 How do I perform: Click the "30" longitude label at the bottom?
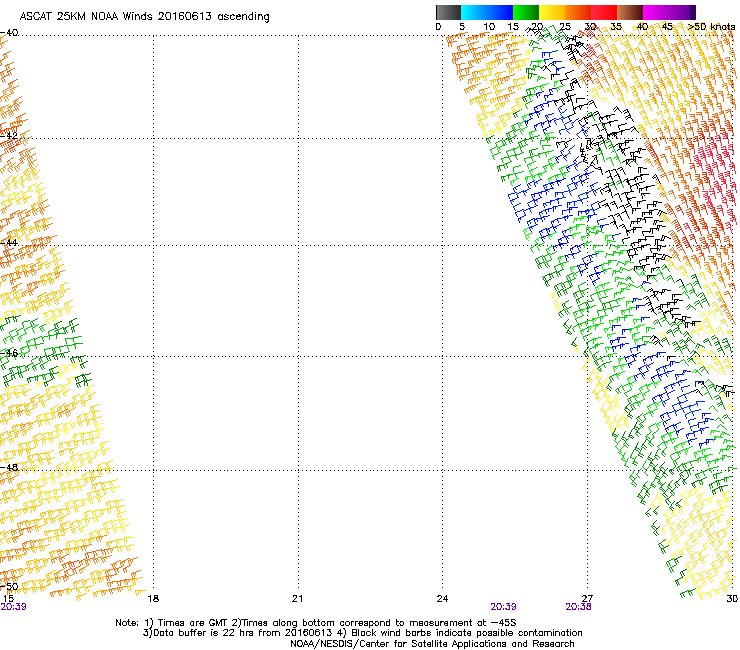pos(732,599)
